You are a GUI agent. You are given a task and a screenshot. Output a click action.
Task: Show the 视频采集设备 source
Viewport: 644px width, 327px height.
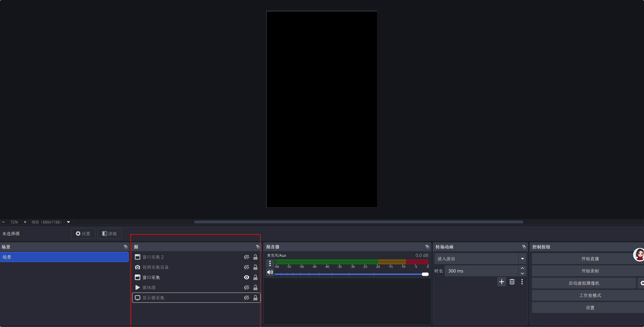[x=246, y=267]
